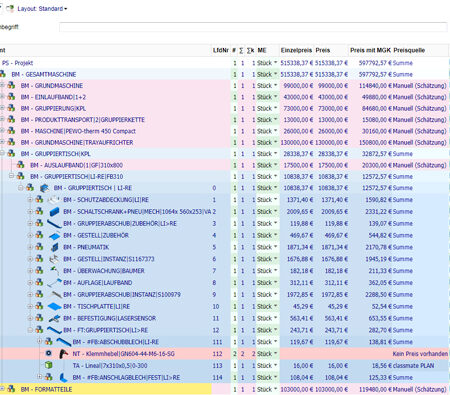Click the SCHUTZABDECKUNG part preview thumbnail
Viewport: 450px width, 395px height.
[x=54, y=200]
